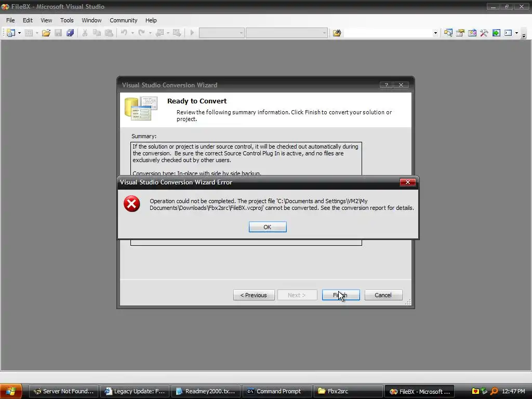Close the Conversion Wizard Error dialog
The width and height of the screenshot is (532, 399).
click(407, 182)
